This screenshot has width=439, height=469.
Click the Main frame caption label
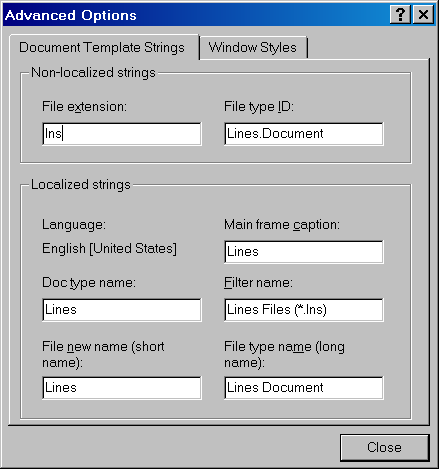[x=282, y=225]
